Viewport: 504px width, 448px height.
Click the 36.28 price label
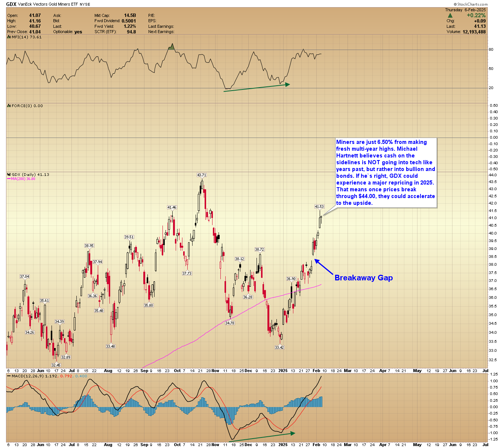(248, 297)
